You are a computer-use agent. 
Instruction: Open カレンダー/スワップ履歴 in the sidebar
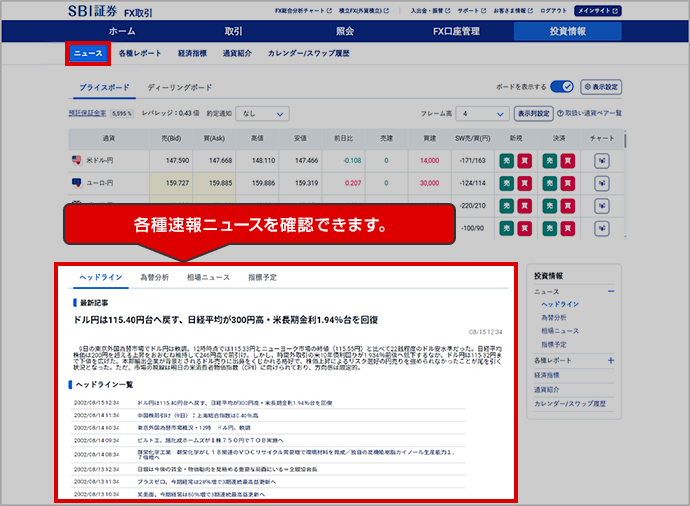click(570, 403)
